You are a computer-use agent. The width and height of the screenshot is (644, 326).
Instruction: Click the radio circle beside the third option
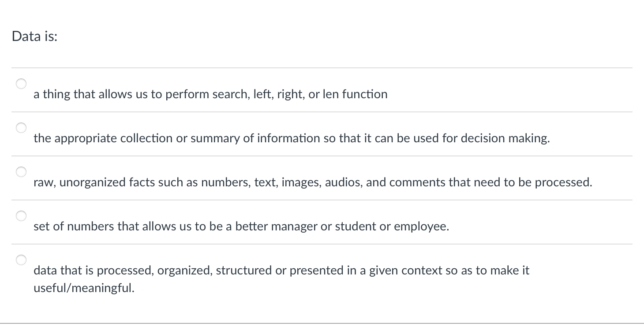coord(21,172)
